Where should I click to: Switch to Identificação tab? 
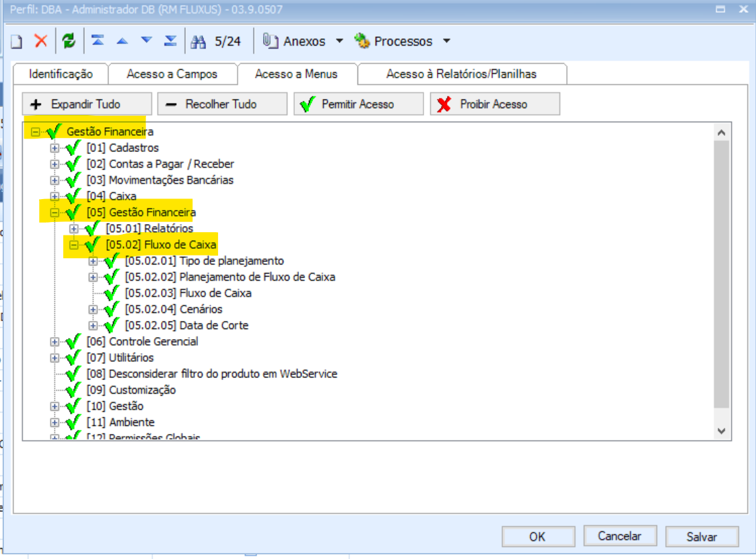click(61, 74)
